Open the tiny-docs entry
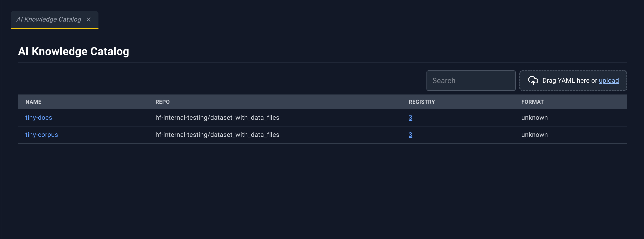The image size is (644, 239). [39, 117]
